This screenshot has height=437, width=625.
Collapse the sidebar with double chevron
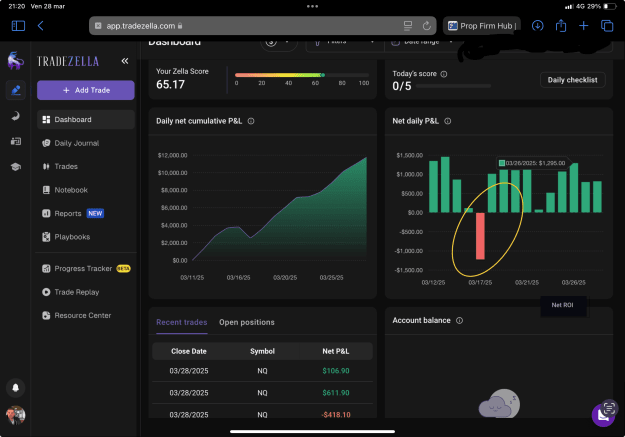point(125,61)
